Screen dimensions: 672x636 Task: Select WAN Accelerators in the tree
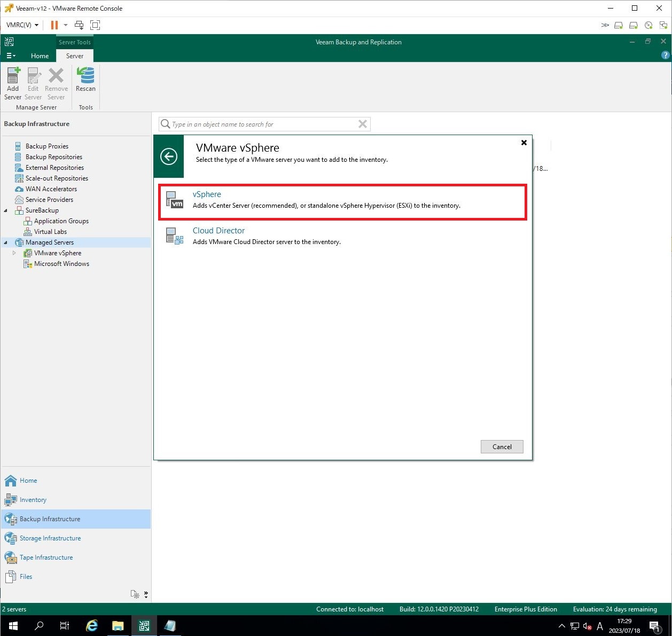click(x=51, y=189)
